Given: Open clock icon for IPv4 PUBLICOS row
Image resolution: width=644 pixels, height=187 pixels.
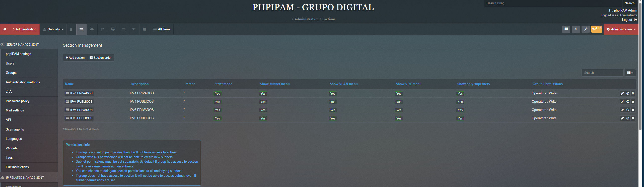Looking at the screenshot, I should [x=628, y=102].
